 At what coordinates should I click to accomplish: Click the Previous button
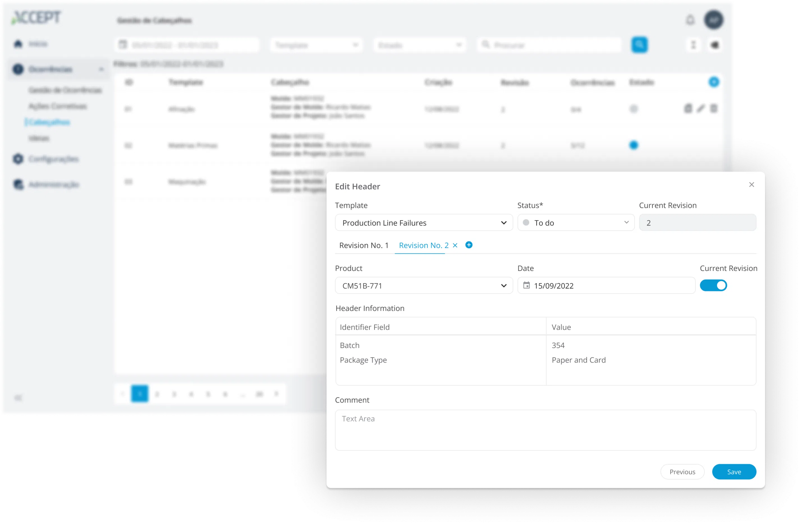(x=682, y=472)
